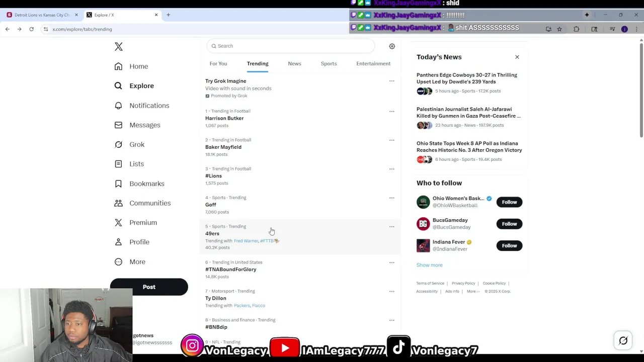Click the X logo in sidebar
This screenshot has width=644, height=362.
pyautogui.click(x=119, y=47)
